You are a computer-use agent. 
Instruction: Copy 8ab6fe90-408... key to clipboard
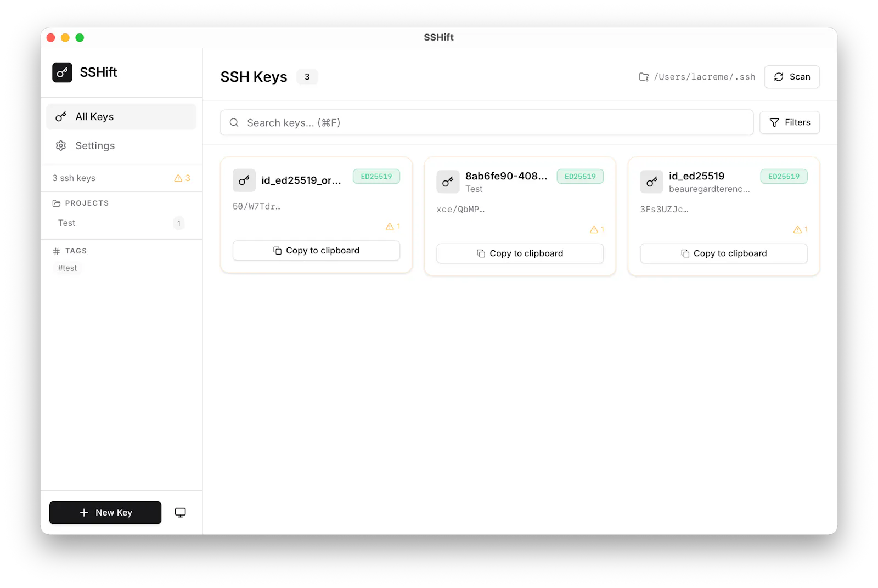point(520,253)
